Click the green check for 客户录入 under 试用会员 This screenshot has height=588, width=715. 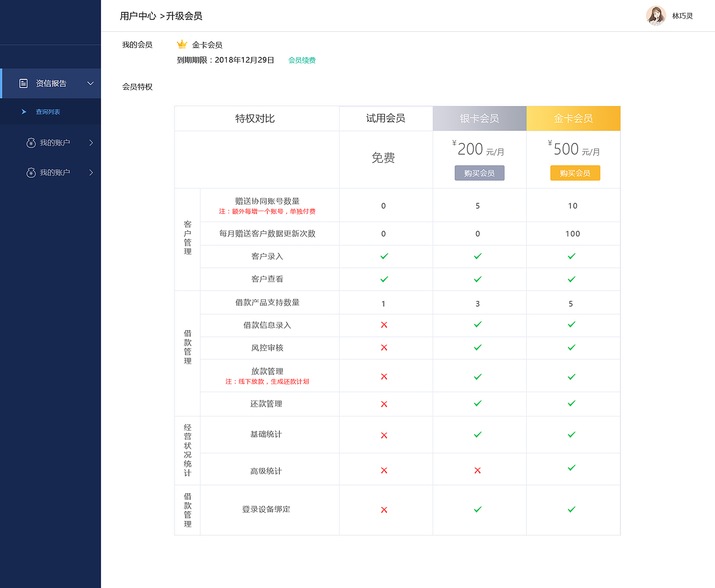(x=383, y=256)
